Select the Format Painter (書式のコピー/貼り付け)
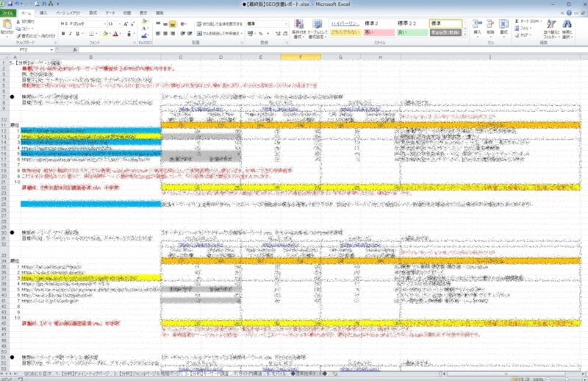Screen dimensions: 588x381 coord(35,35)
